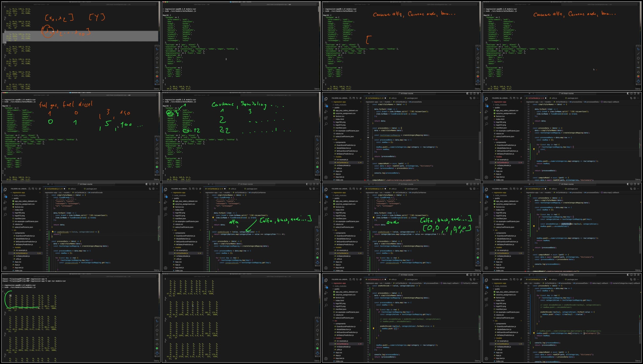Collapse regression-app folder in row 3, frame 4

click(499, 192)
